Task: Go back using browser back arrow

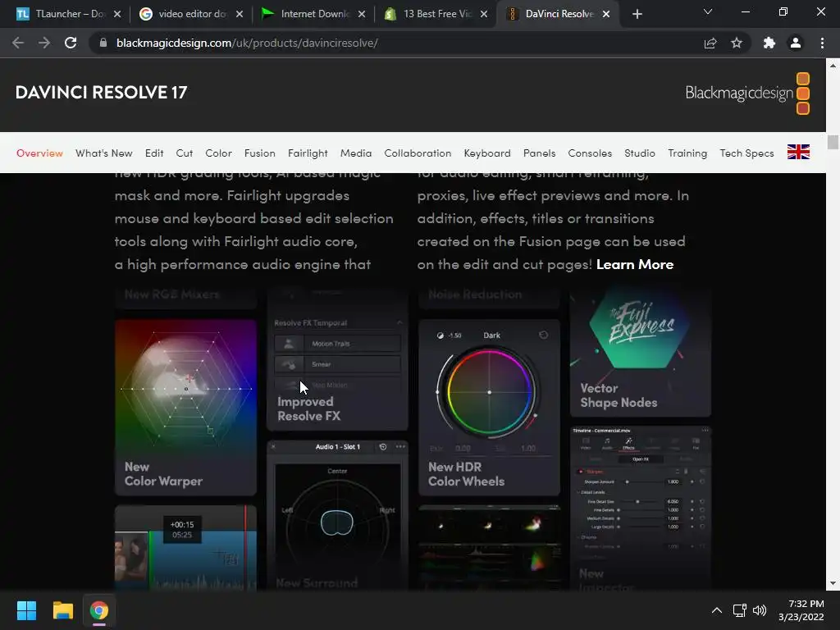Action: point(18,43)
